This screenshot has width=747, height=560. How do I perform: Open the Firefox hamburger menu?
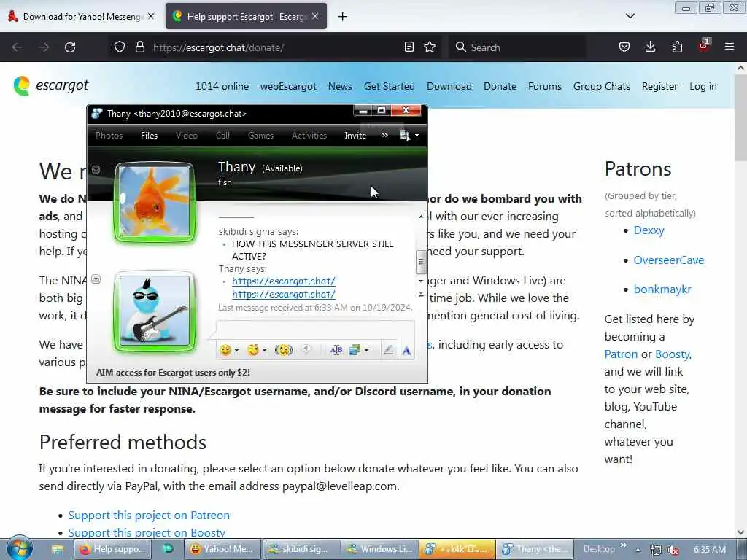pyautogui.click(x=729, y=47)
